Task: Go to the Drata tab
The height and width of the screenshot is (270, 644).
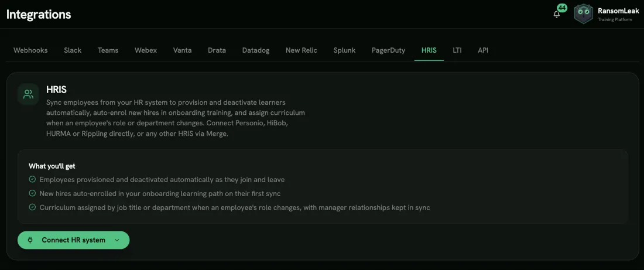Action: (217, 50)
